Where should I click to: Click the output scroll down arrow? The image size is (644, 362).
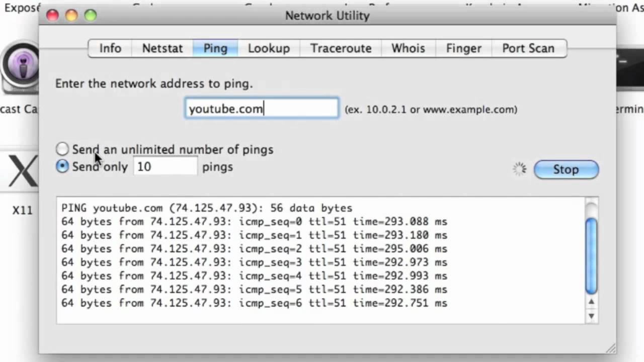pos(592,316)
